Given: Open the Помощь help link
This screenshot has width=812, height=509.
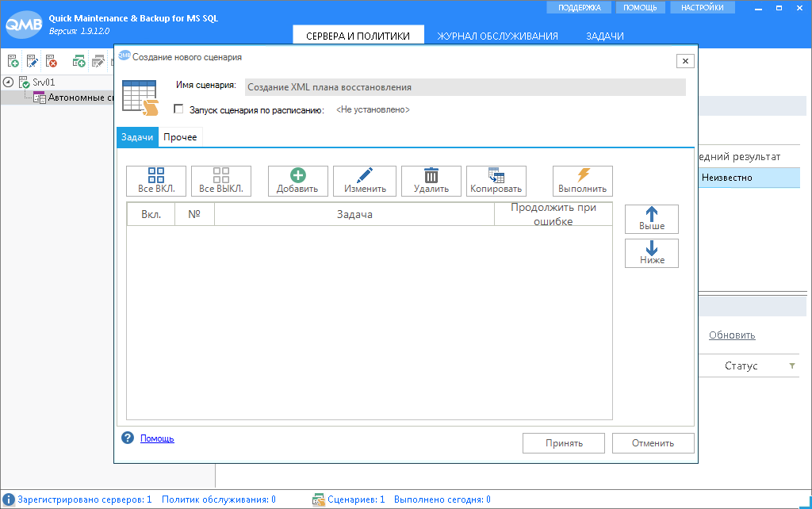Looking at the screenshot, I should [157, 438].
